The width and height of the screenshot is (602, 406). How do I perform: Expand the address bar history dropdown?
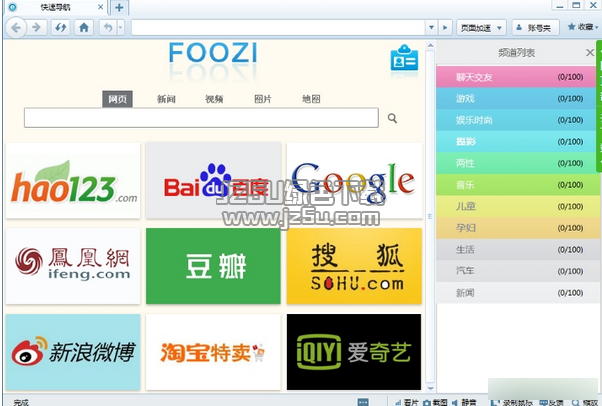(431, 28)
